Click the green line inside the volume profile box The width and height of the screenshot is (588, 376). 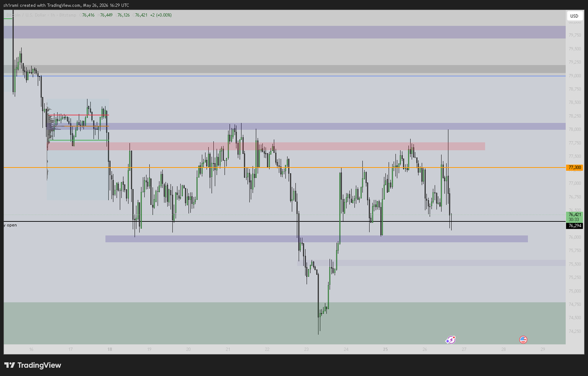click(78, 140)
